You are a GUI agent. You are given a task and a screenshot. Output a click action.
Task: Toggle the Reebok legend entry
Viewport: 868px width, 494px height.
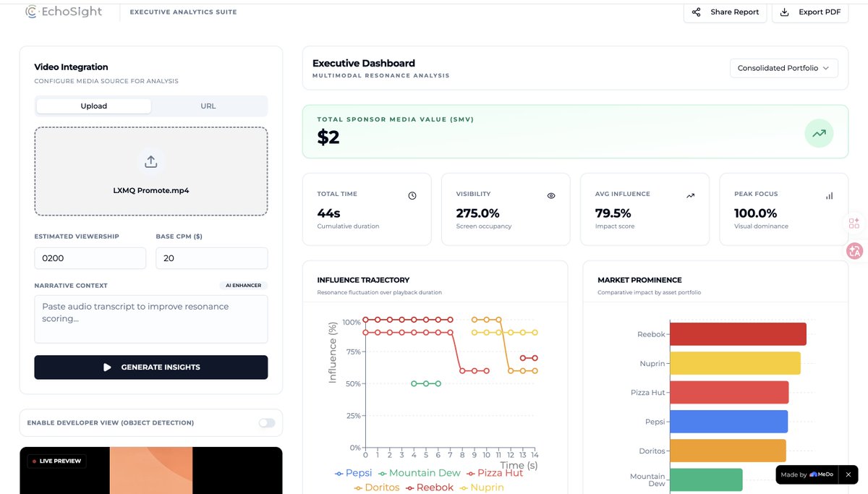(x=430, y=487)
